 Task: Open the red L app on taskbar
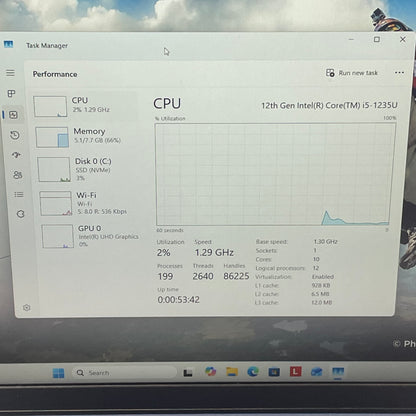click(295, 371)
